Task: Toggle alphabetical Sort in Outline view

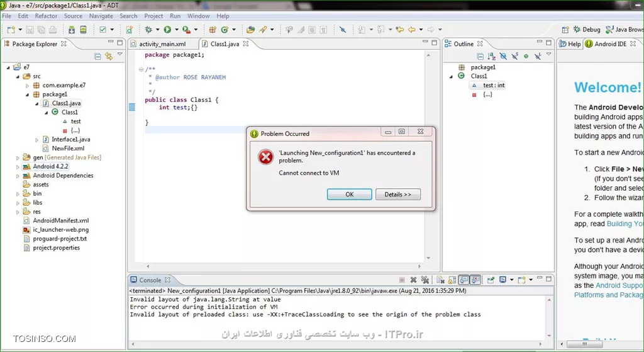Action: coord(492,56)
